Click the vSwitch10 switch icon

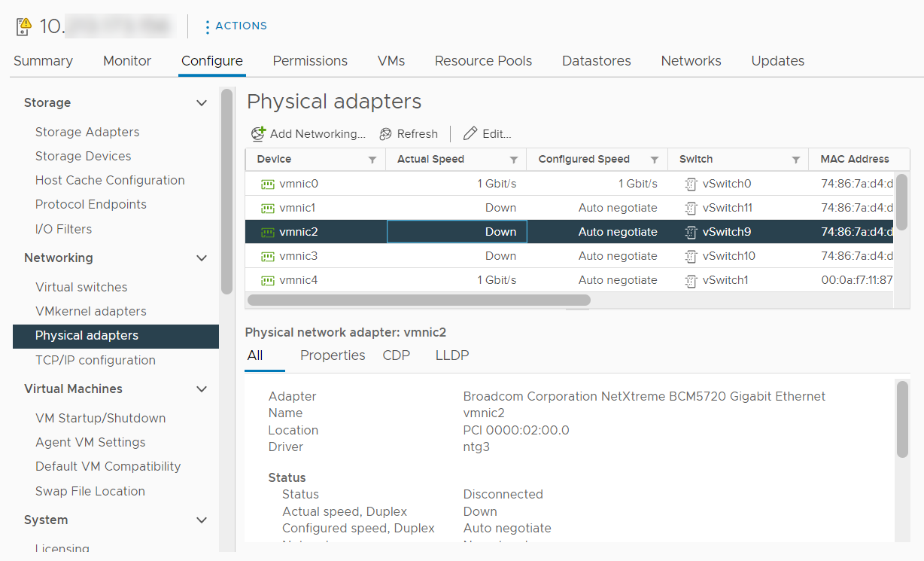tap(691, 256)
